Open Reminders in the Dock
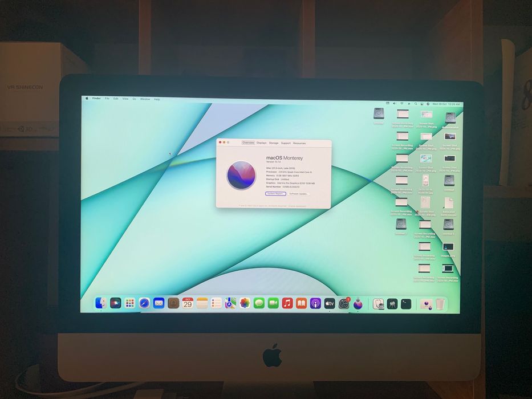The image size is (532, 399). click(216, 303)
